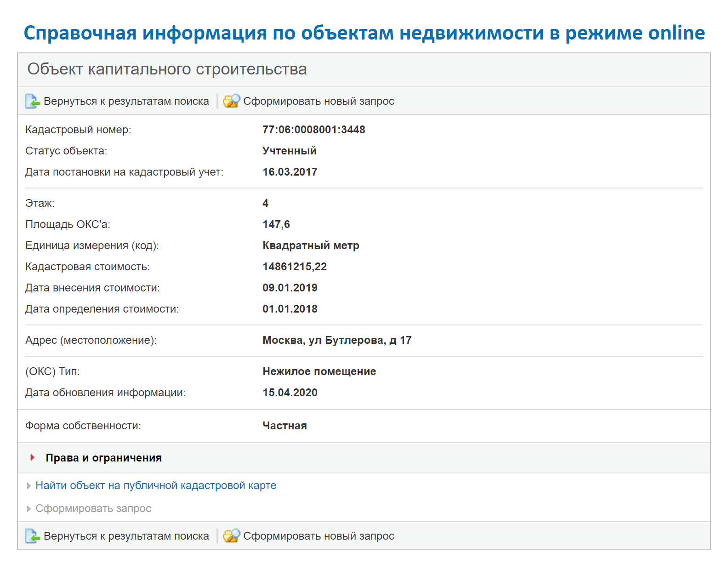This screenshot has width=728, height=581.
Task: Click label 'Единица измерения (код):'
Action: [92, 245]
